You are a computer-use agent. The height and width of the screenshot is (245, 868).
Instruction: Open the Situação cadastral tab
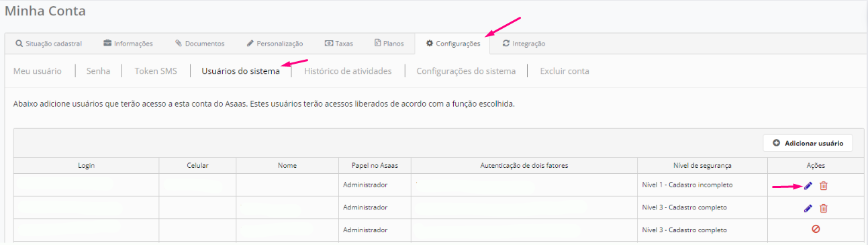(48, 44)
